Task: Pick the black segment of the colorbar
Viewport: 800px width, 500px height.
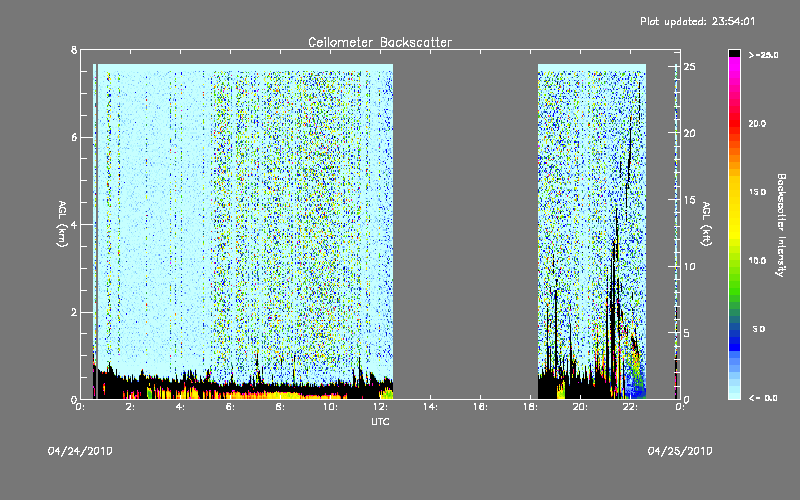Action: (734, 53)
